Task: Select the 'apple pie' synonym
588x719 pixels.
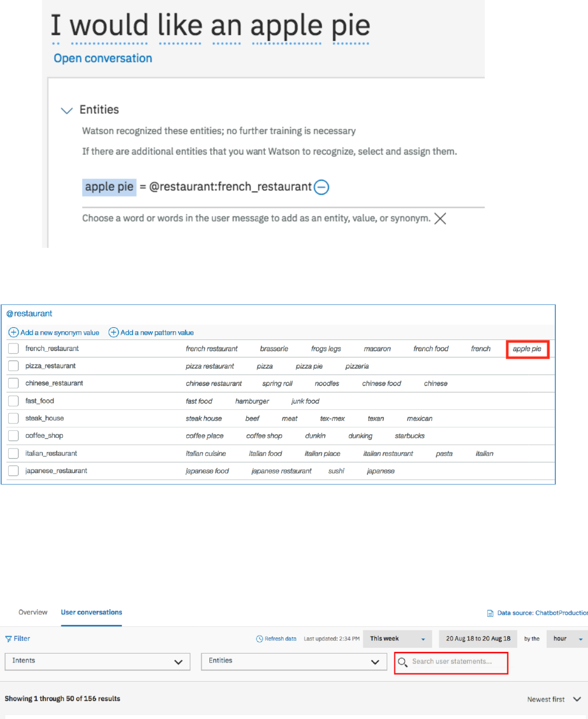Action: 527,349
